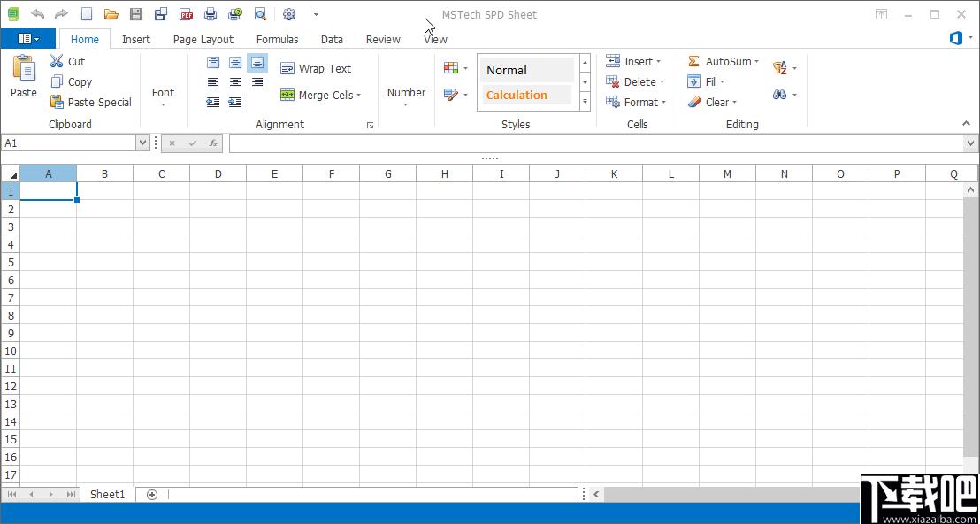980x524 pixels.
Task: Open settings with the gear icon
Action: [288, 14]
